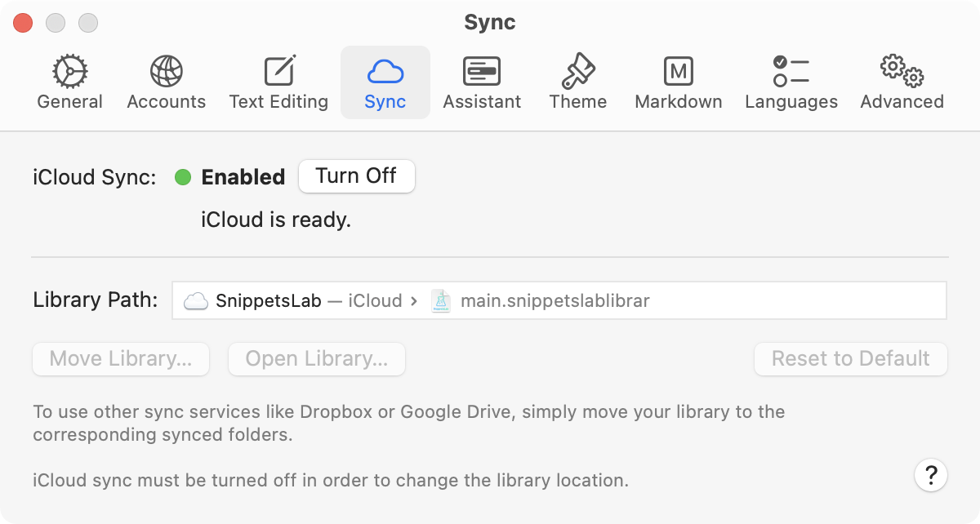Switch to the Accounts tab

click(167, 82)
